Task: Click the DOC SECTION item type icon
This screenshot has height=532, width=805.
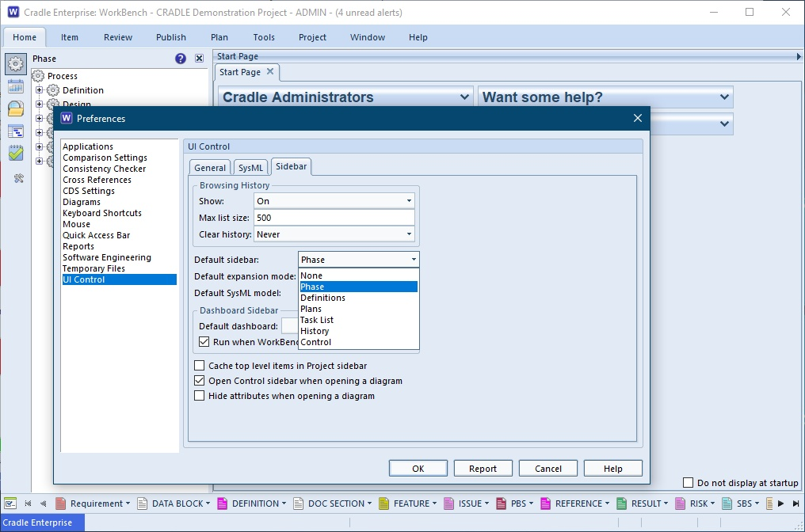Action: pos(298,503)
